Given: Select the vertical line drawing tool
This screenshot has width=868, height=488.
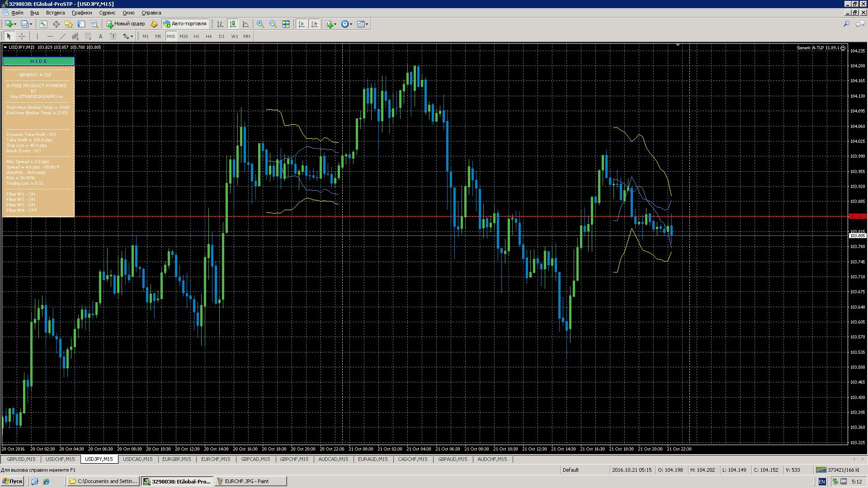Looking at the screenshot, I should point(37,36).
